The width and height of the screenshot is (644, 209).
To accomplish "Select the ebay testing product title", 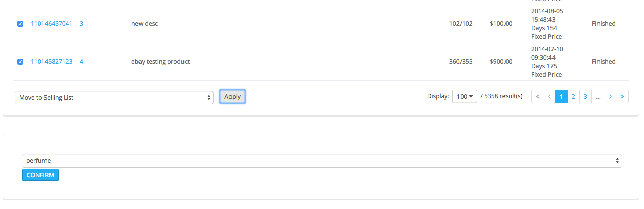I will pyautogui.click(x=160, y=62).
